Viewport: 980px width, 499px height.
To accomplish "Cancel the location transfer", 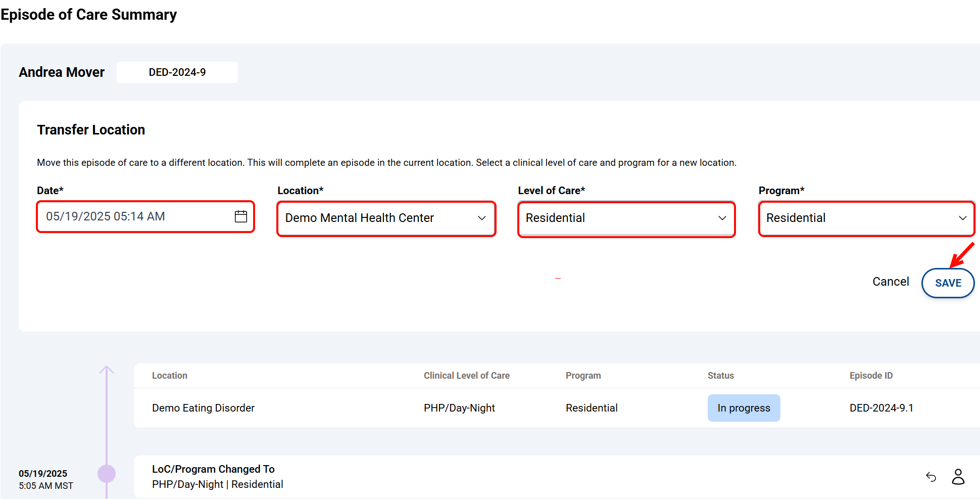I will click(x=890, y=282).
